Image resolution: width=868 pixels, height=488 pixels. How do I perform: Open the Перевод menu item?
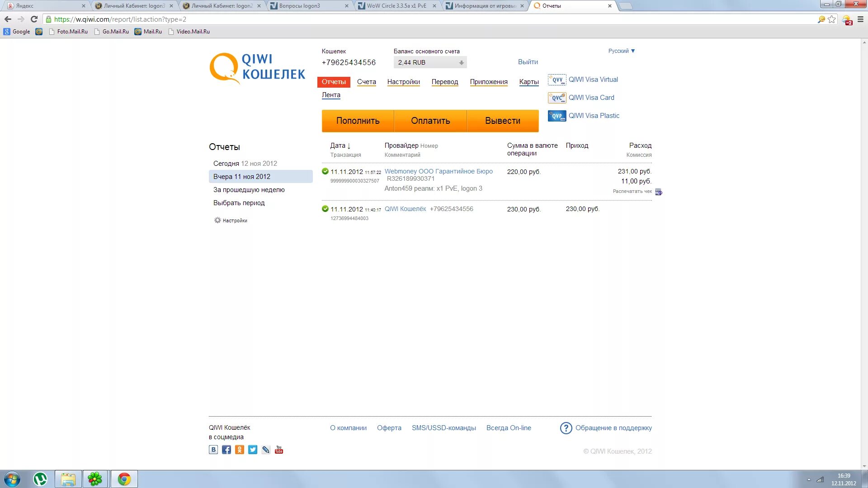point(444,82)
